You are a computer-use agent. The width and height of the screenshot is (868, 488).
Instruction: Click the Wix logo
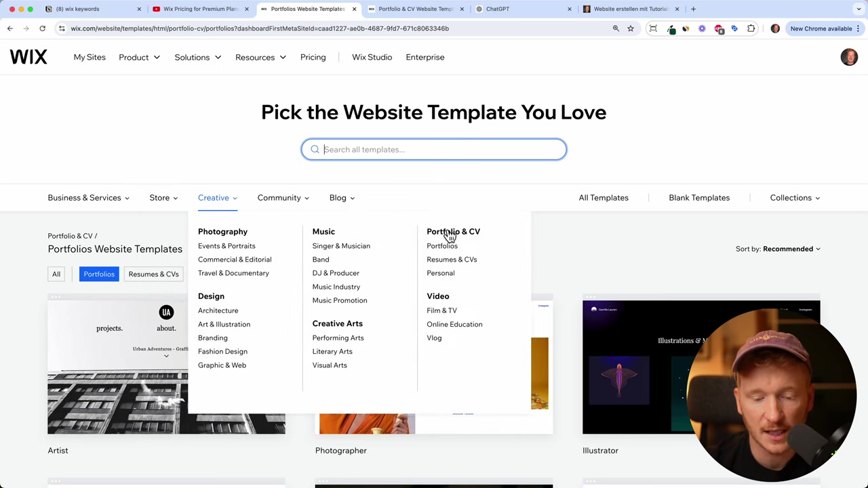pos(28,57)
